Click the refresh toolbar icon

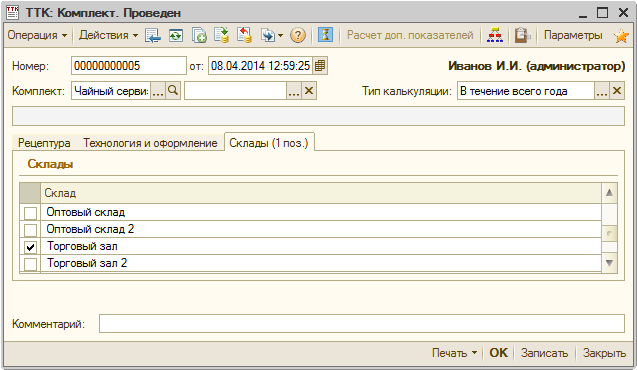point(176,36)
